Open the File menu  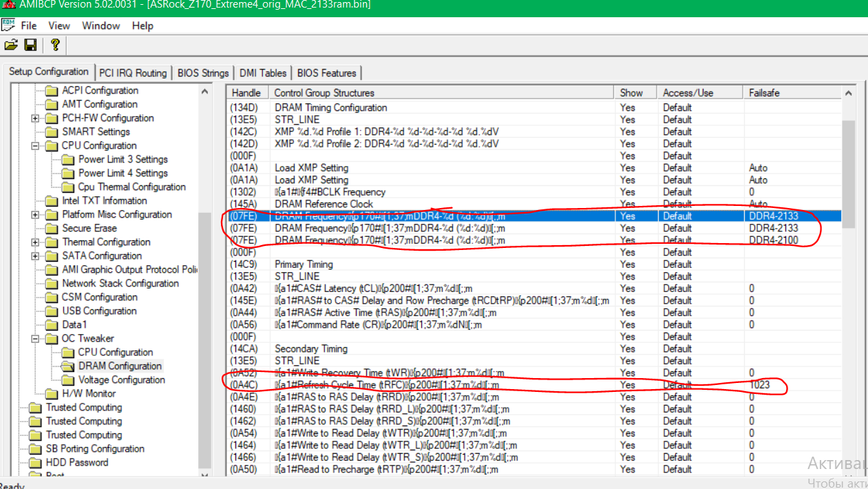29,25
